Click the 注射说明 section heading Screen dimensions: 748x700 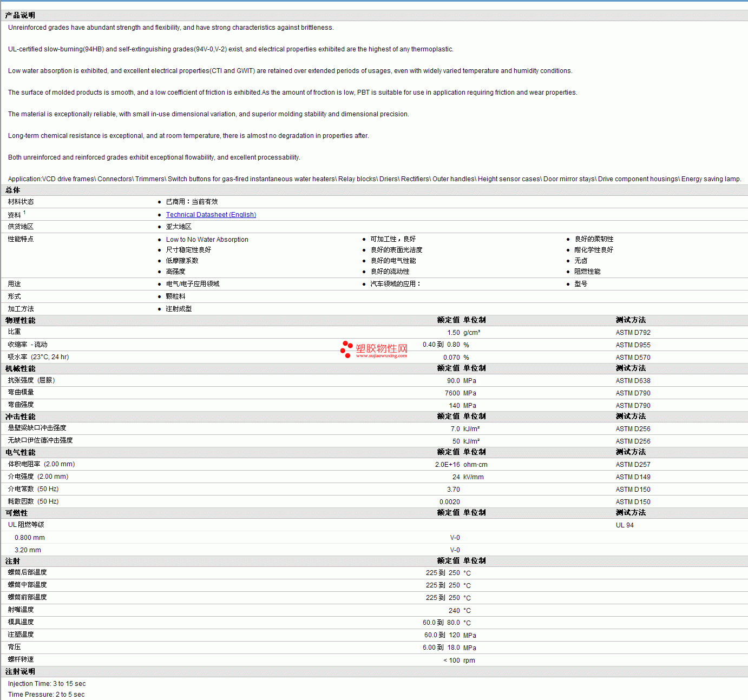point(21,671)
